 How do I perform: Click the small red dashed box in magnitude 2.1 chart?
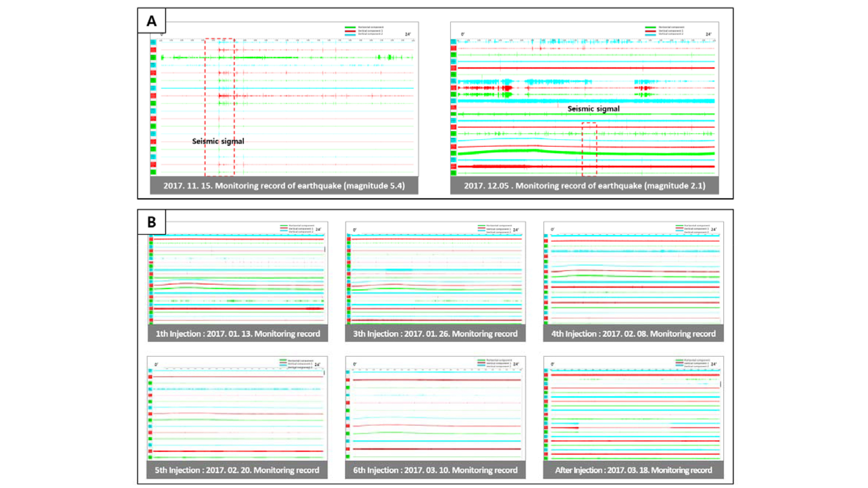click(589, 149)
